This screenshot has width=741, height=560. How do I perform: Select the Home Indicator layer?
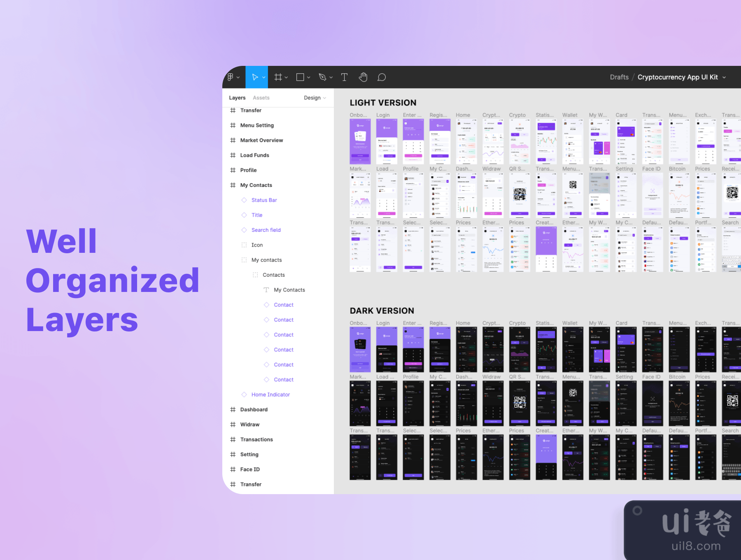pyautogui.click(x=270, y=394)
